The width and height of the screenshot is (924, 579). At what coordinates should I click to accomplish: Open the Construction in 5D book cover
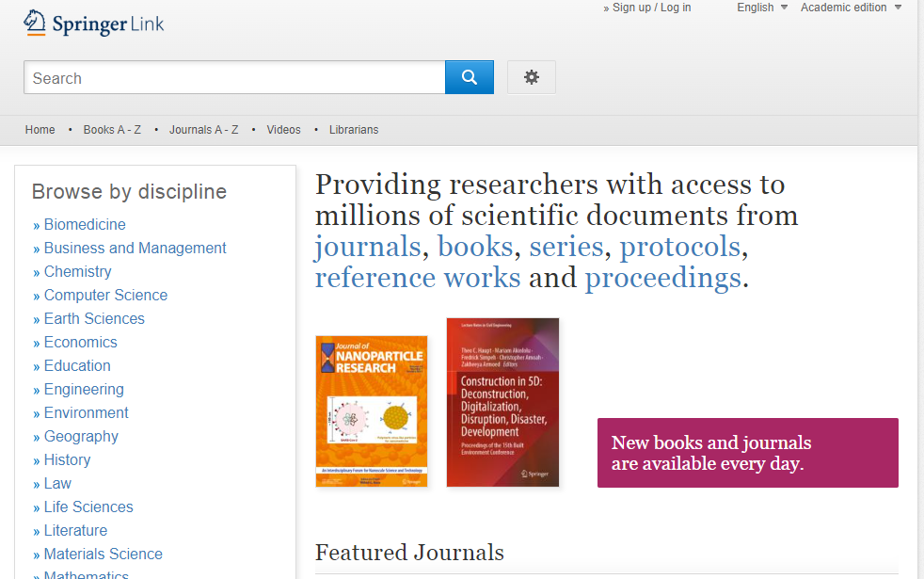pos(502,402)
